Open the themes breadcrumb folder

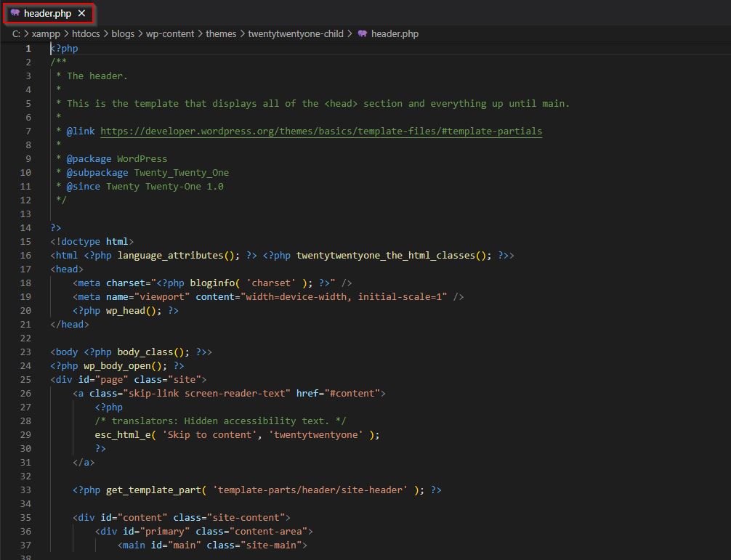point(221,33)
